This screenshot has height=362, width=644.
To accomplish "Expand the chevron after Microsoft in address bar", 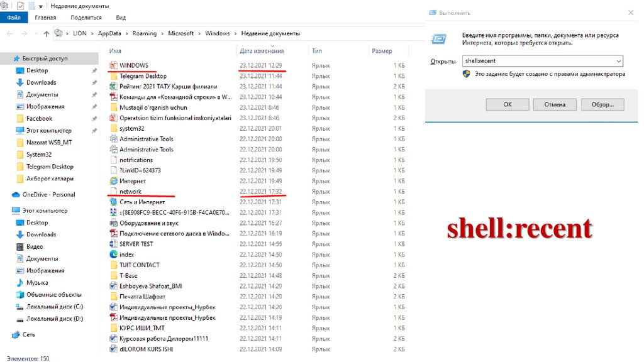I will [199, 34].
